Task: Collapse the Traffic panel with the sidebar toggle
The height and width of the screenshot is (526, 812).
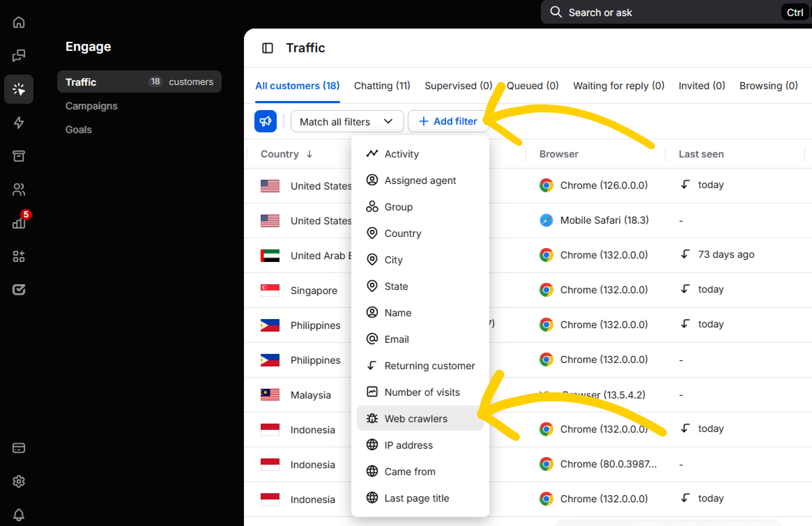Action: 267,48
